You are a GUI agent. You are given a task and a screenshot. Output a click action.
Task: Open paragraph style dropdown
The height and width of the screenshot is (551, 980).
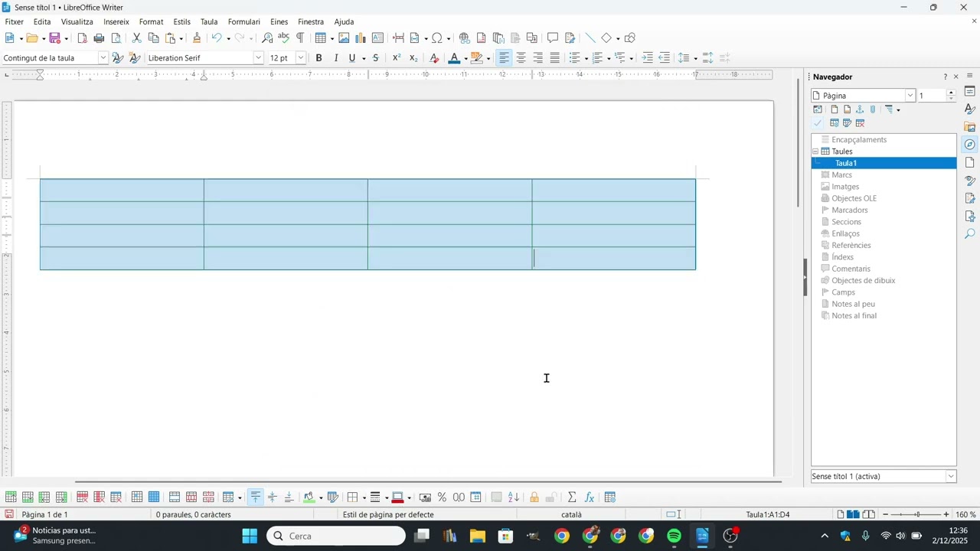[103, 58]
